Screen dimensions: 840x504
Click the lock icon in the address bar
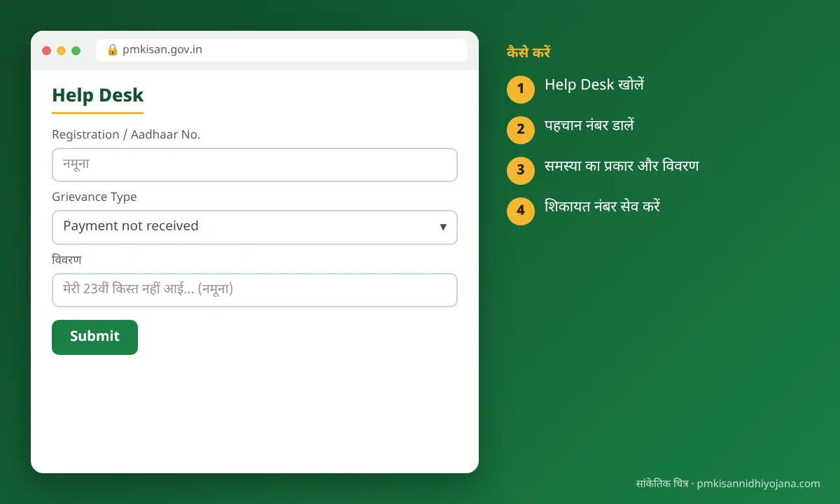112,50
